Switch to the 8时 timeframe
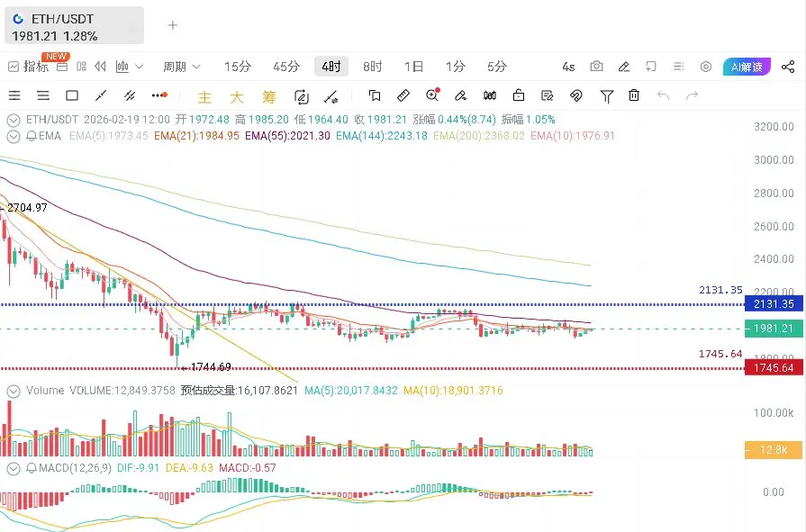806x532 pixels. (373, 67)
